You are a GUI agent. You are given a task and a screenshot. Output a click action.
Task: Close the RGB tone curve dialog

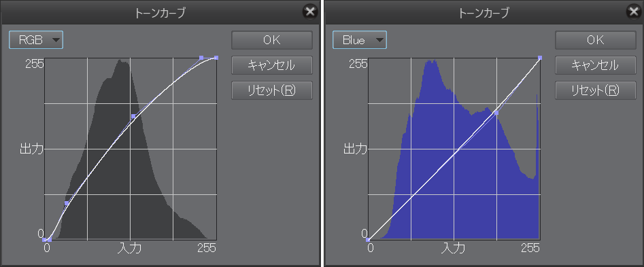[311, 12]
